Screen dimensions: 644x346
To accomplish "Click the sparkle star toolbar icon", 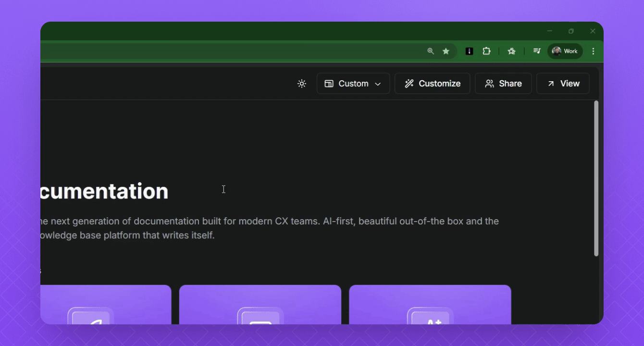I will pos(511,51).
